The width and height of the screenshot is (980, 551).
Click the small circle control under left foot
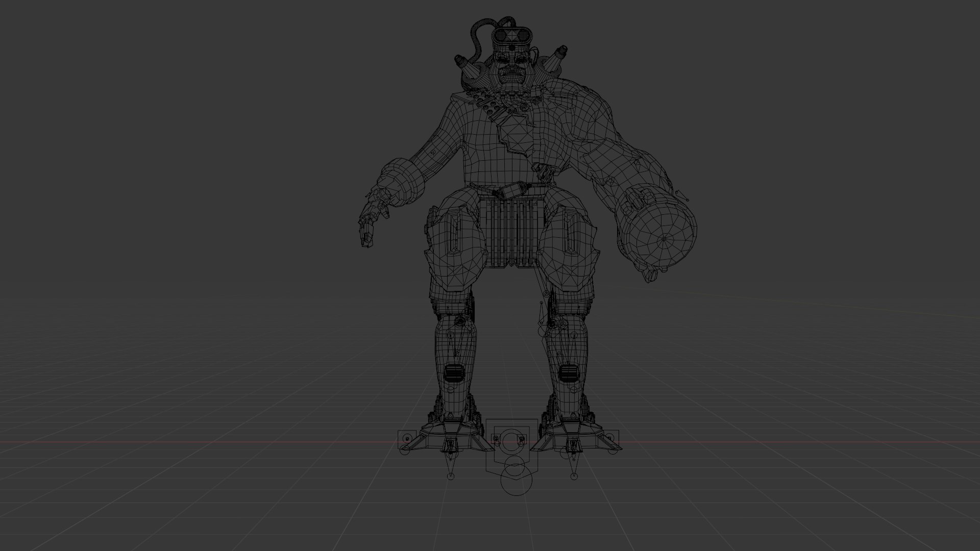(x=451, y=477)
